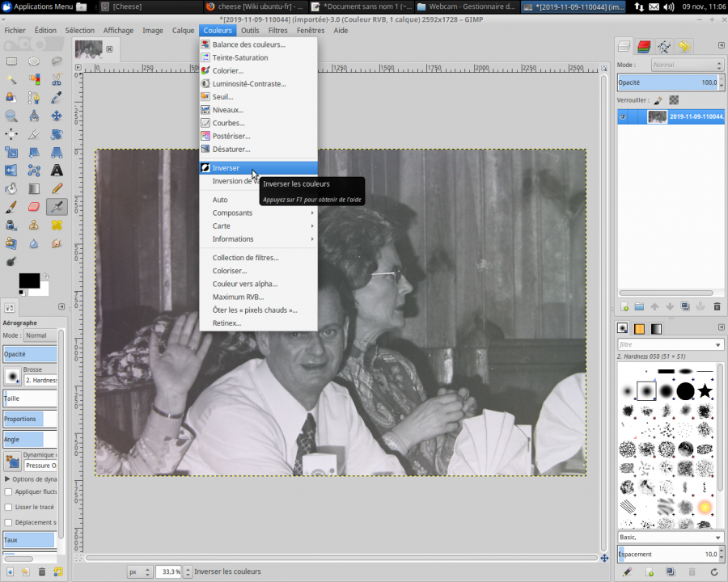Activate the Move tool
Viewport: 728px width, 582px height.
tap(57, 116)
